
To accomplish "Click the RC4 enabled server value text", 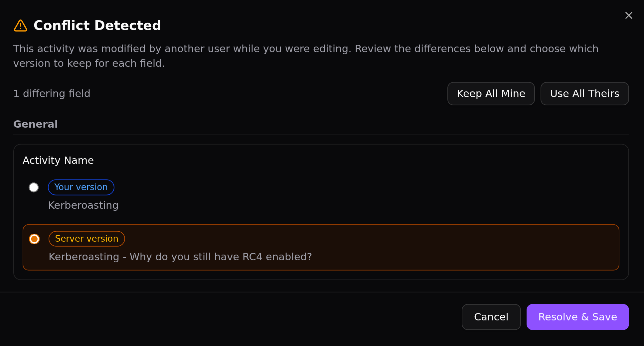I will (180, 257).
